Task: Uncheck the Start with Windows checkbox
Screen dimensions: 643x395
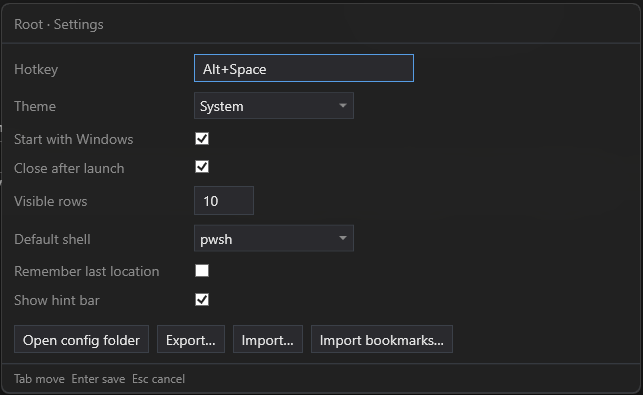Action: (x=202, y=139)
